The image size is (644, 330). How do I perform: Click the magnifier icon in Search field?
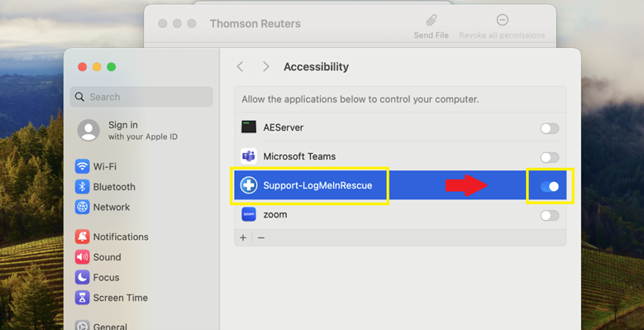coord(79,97)
